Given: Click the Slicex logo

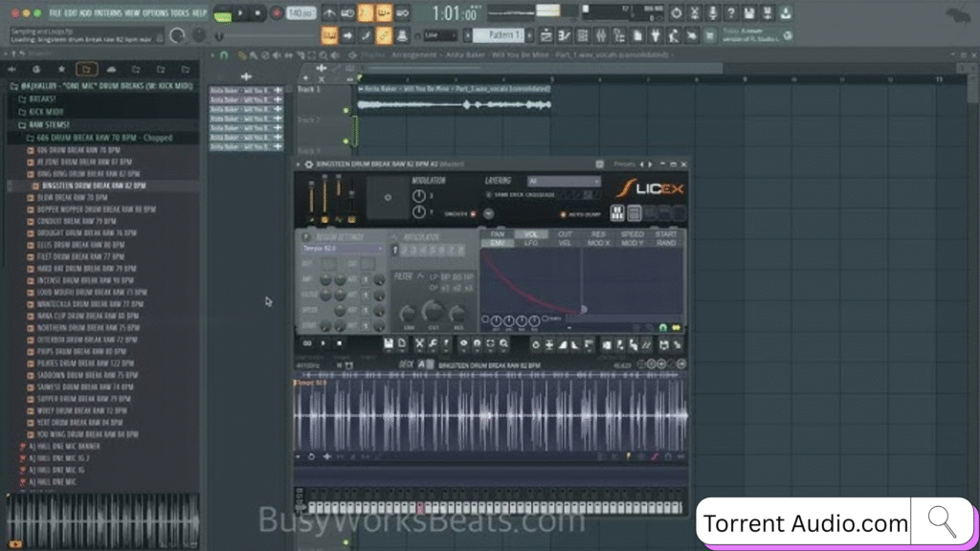Looking at the screenshot, I should 649,188.
